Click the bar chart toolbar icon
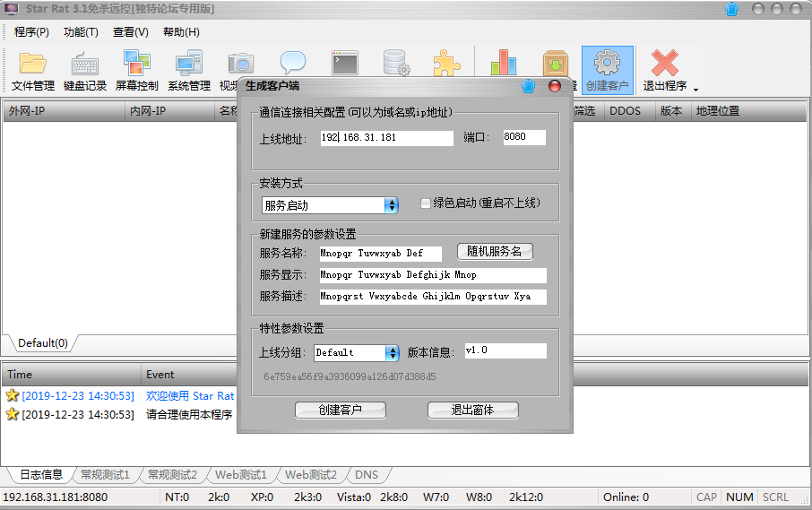812x510 pixels. 504,63
